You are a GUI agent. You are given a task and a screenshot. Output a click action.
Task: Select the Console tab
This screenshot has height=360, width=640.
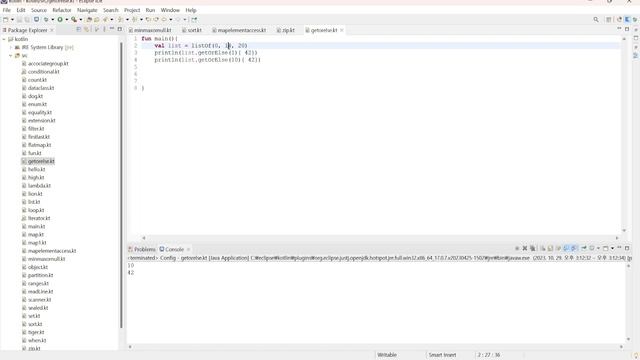(x=172, y=249)
